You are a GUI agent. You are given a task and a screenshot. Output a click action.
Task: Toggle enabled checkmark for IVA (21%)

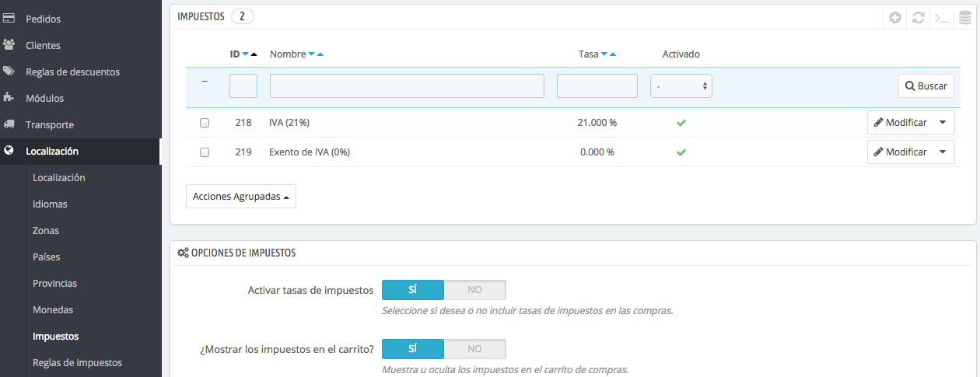coord(681,123)
